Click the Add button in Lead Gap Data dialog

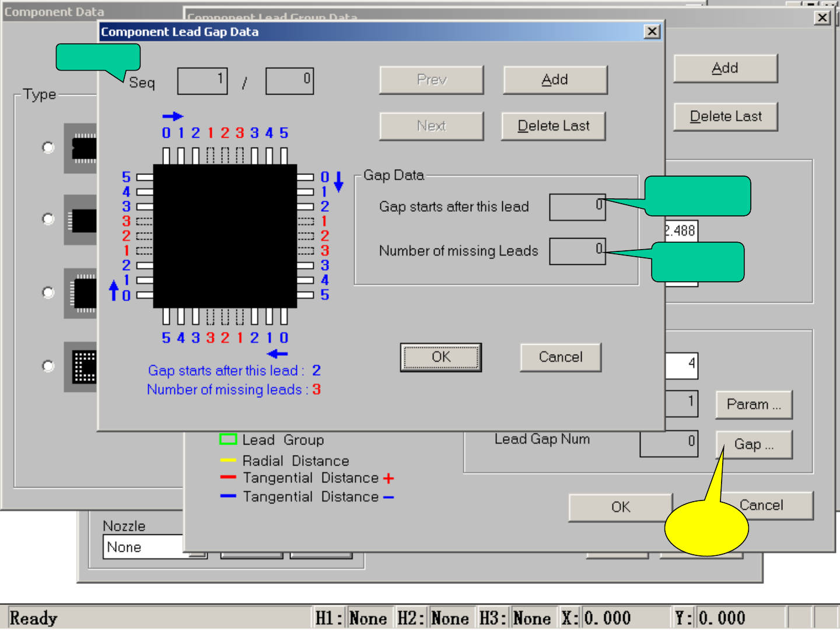[555, 80]
